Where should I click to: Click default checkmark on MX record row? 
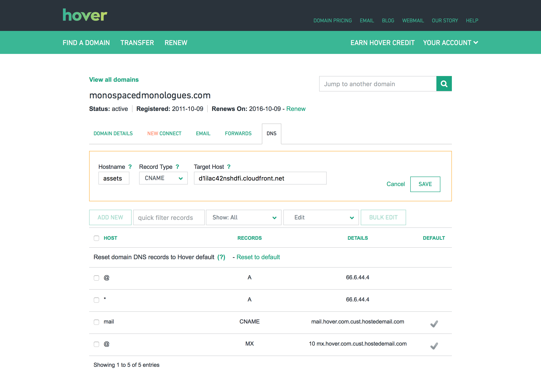point(434,346)
